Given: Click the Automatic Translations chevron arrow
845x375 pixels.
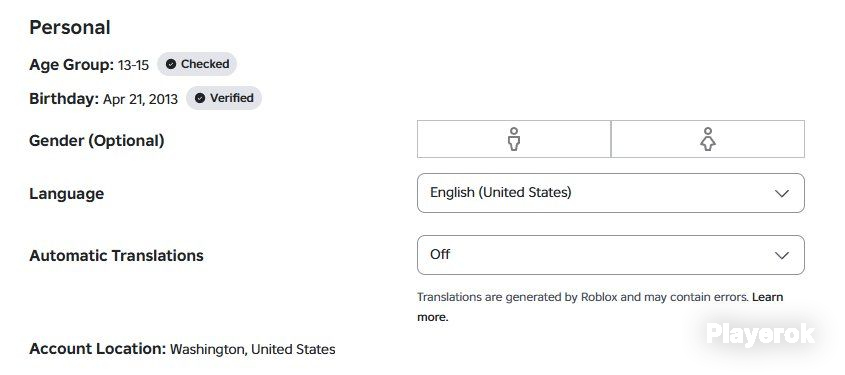Looking at the screenshot, I should point(781,255).
